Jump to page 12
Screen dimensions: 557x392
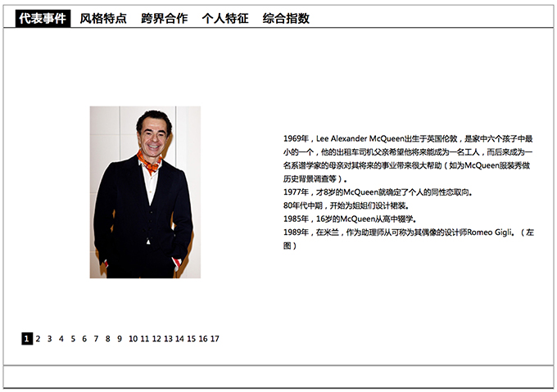[x=156, y=339]
